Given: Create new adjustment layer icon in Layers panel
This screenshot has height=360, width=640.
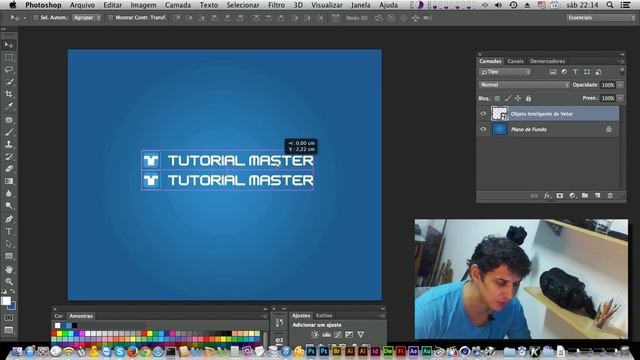Looking at the screenshot, I should pos(572,196).
